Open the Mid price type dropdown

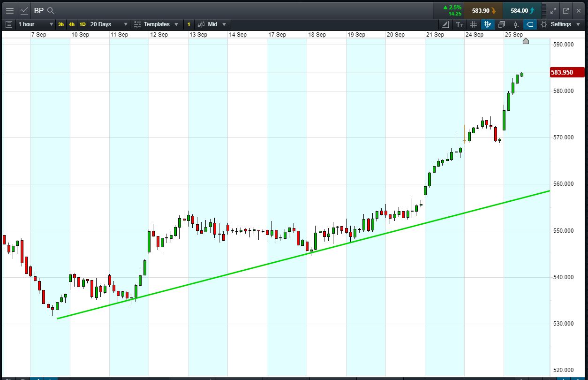pyautogui.click(x=212, y=24)
